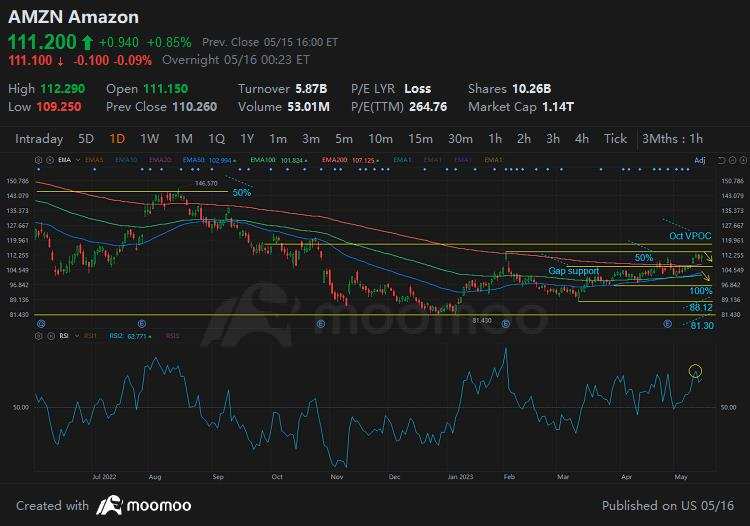The image size is (750, 526).
Task: Select the 1Y yearly chart tab
Action: click(247, 139)
